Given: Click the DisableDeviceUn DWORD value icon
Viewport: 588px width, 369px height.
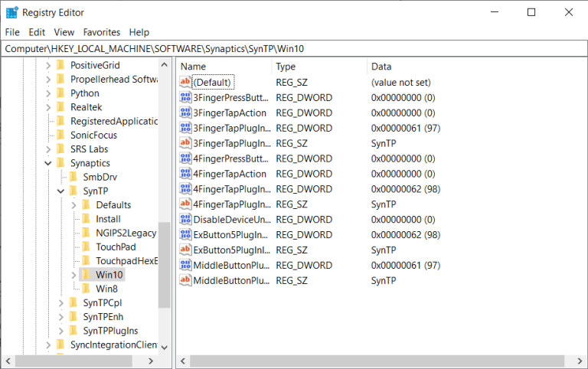Looking at the screenshot, I should [x=185, y=220].
